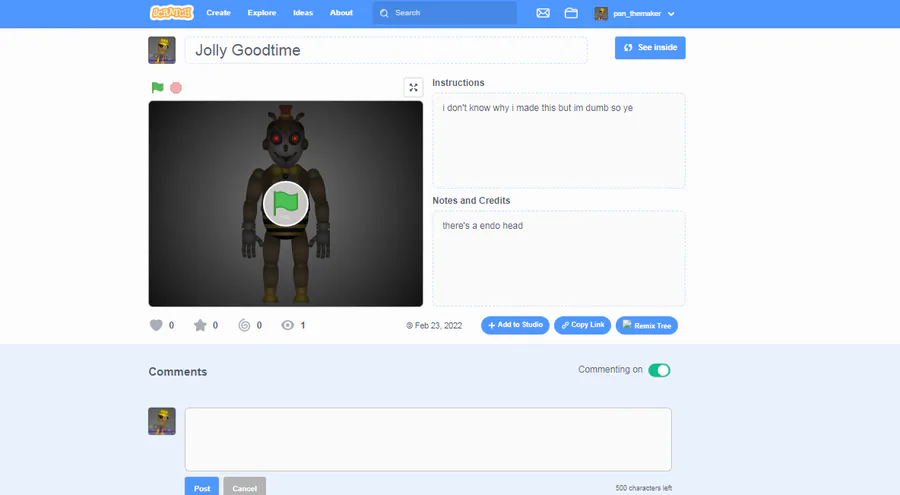Edit the Notes and Credits box
The width and height of the screenshot is (900, 495).
(558, 258)
